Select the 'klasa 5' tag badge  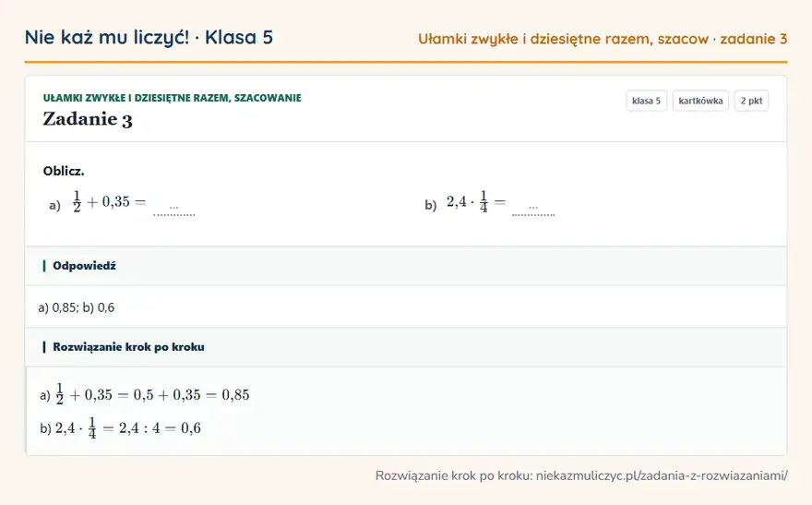click(x=646, y=101)
